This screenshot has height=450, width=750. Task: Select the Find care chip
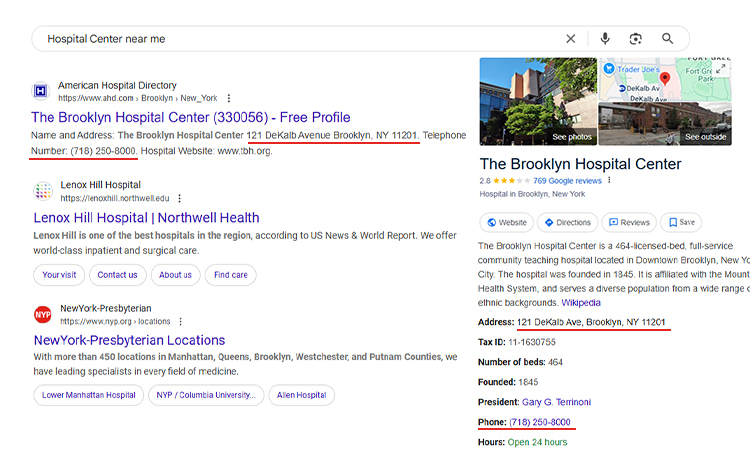(x=231, y=275)
